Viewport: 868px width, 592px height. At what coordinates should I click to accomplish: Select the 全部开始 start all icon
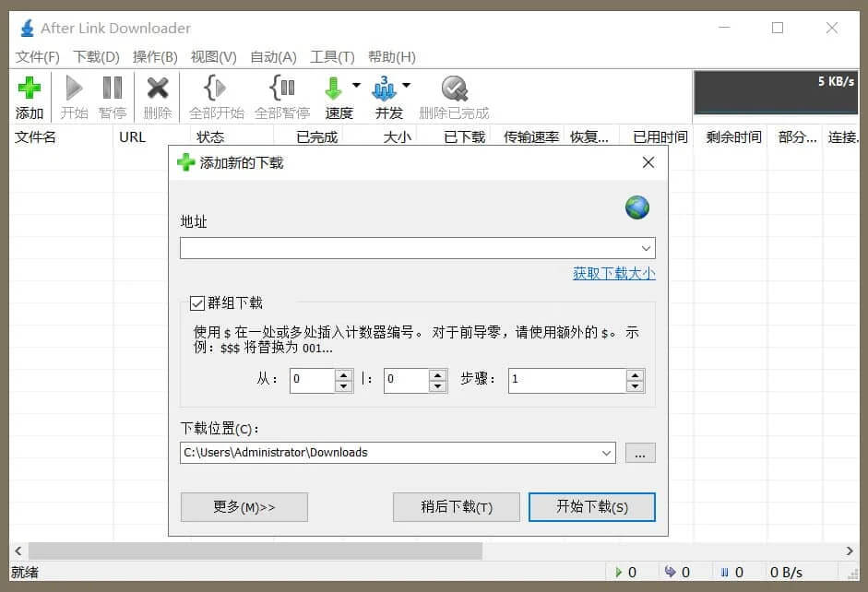[215, 89]
